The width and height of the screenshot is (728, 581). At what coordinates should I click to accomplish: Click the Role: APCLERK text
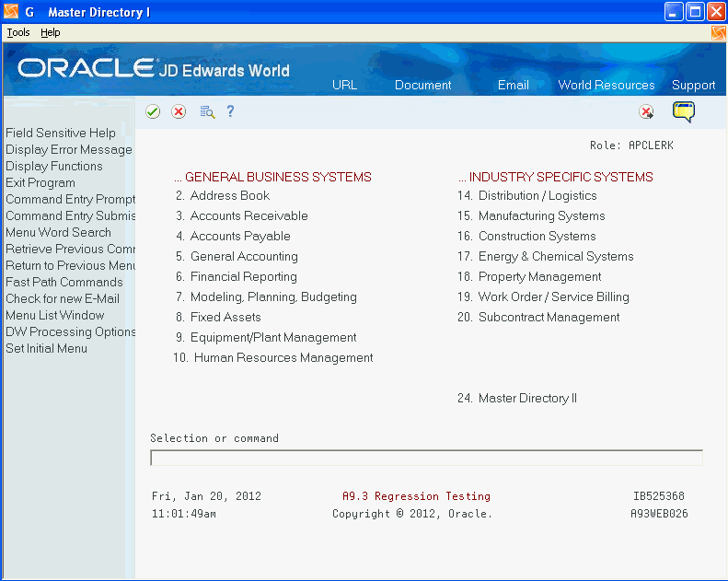(631, 145)
